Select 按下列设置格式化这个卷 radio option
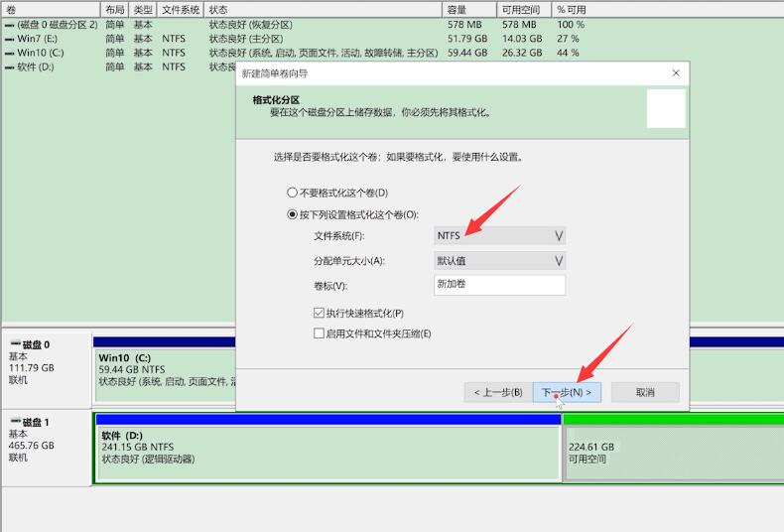 [352, 214]
